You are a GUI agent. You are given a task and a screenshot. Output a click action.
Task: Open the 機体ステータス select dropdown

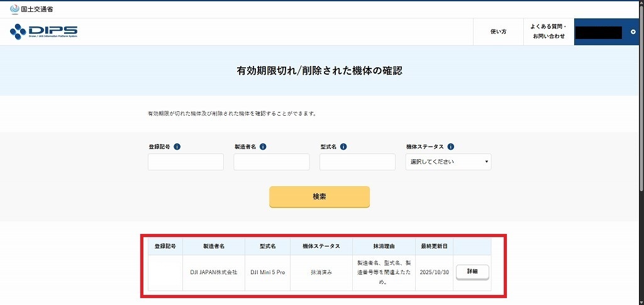[x=448, y=162]
